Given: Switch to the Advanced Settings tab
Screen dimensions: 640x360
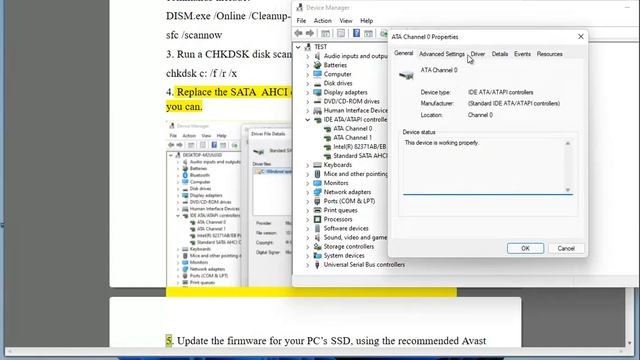Looking at the screenshot, I should pos(442,54).
